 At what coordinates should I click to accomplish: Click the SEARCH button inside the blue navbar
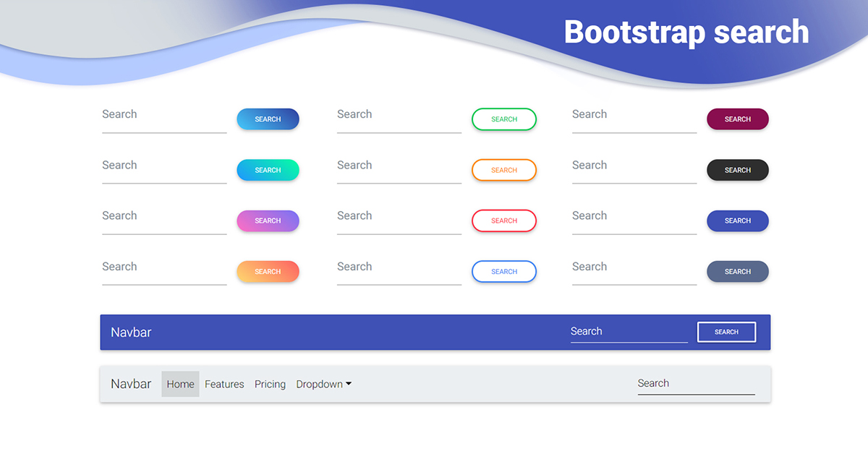point(726,332)
